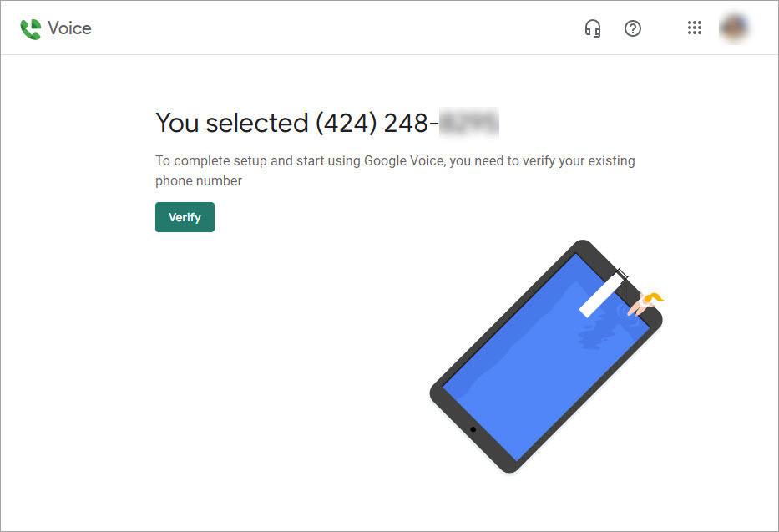Click the "Voice" title text in header
The image size is (779, 532).
[x=69, y=28]
